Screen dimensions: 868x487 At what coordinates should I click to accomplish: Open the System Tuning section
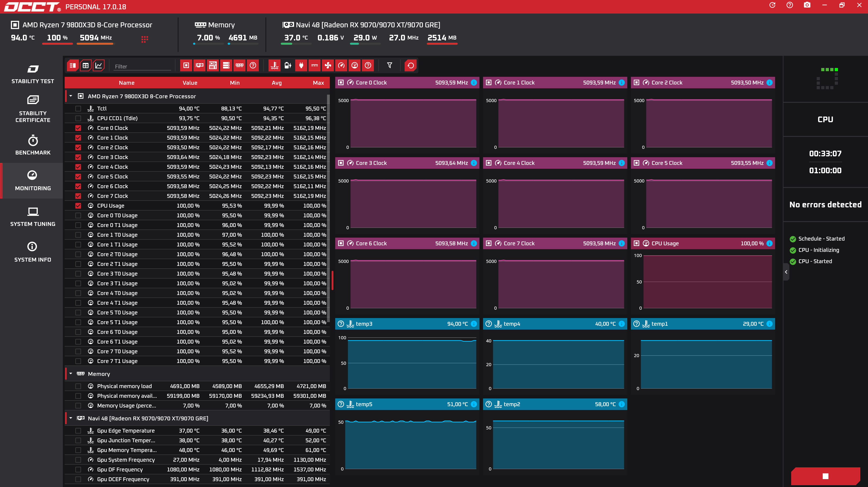pos(33,217)
